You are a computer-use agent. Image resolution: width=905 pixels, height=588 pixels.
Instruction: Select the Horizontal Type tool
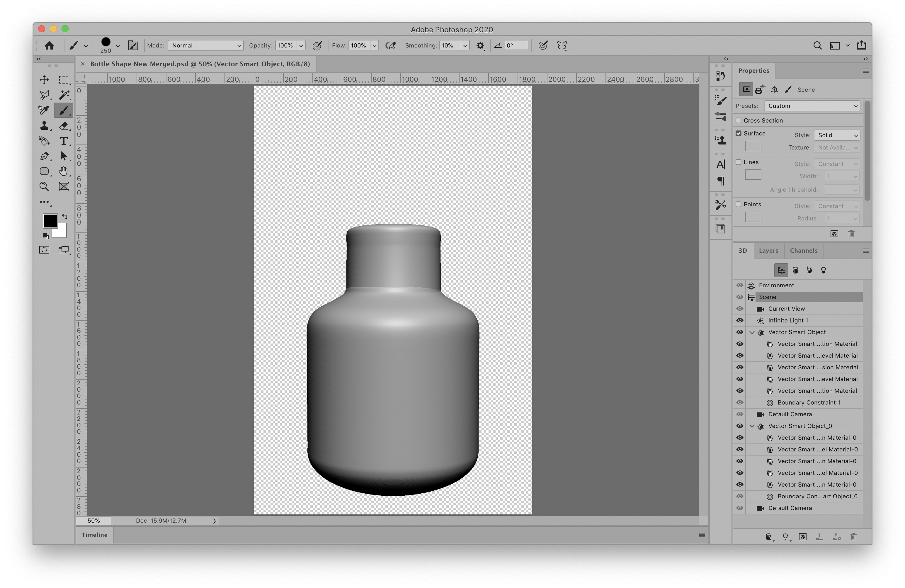[64, 141]
